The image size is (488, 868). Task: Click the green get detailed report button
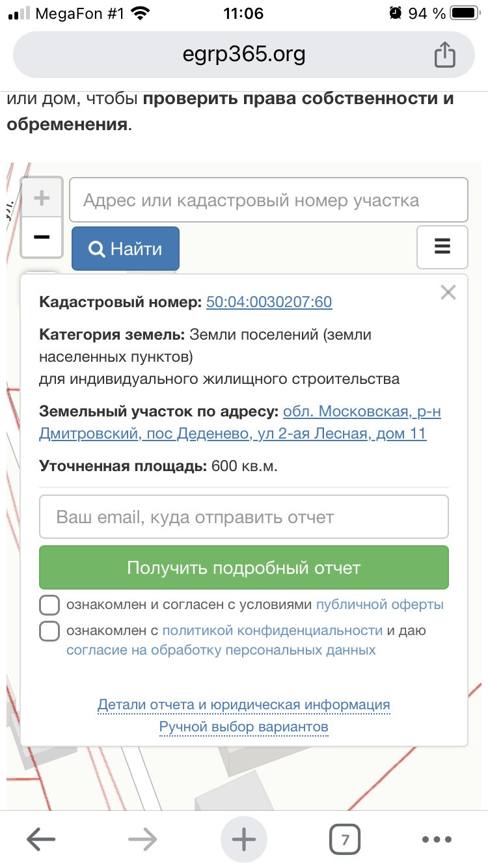(x=244, y=567)
